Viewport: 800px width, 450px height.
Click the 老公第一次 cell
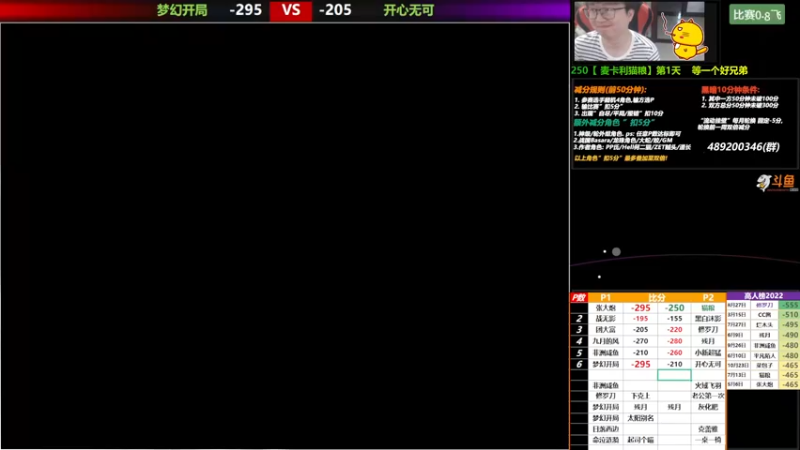click(x=708, y=396)
